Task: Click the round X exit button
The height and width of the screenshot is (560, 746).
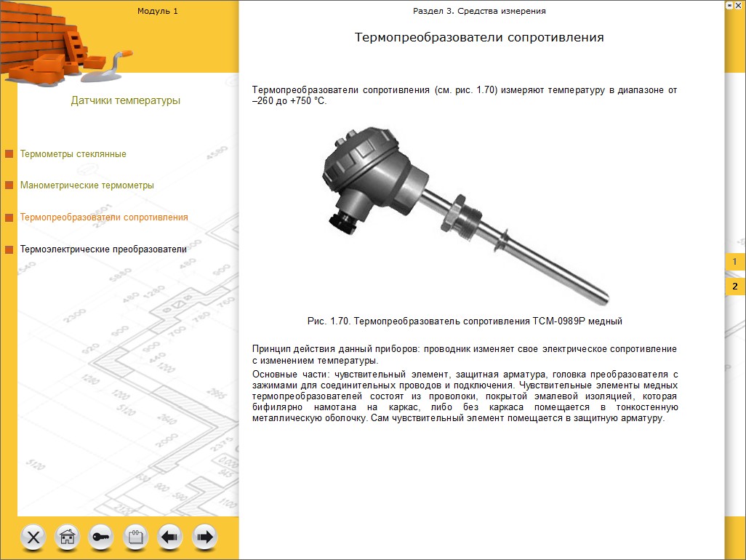Action: pyautogui.click(x=35, y=537)
